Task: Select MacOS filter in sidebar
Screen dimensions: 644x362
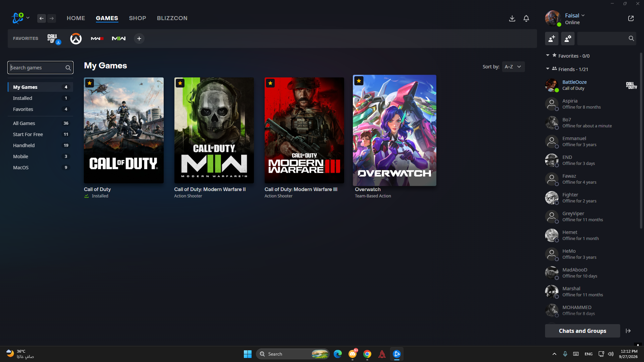Action: click(40, 168)
